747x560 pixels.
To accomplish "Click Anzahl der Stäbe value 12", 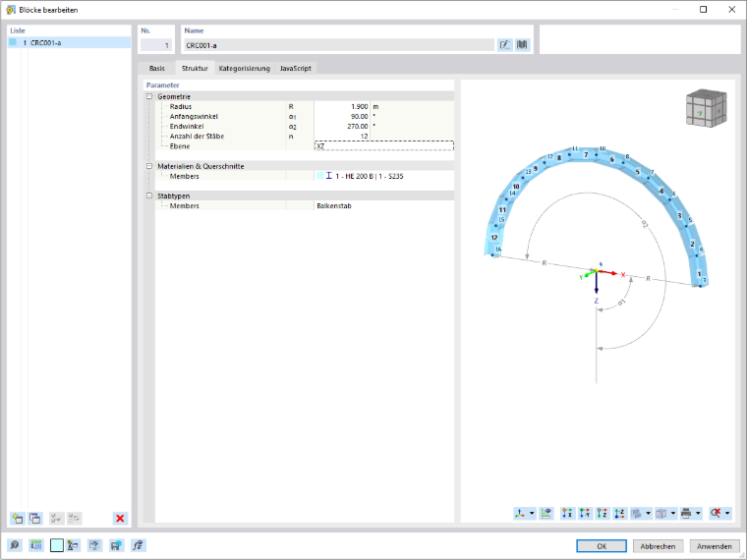I will (342, 137).
